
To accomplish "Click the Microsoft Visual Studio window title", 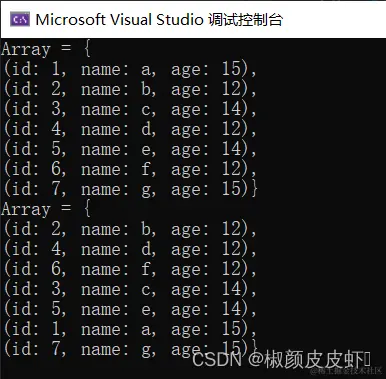I will 159,20.
